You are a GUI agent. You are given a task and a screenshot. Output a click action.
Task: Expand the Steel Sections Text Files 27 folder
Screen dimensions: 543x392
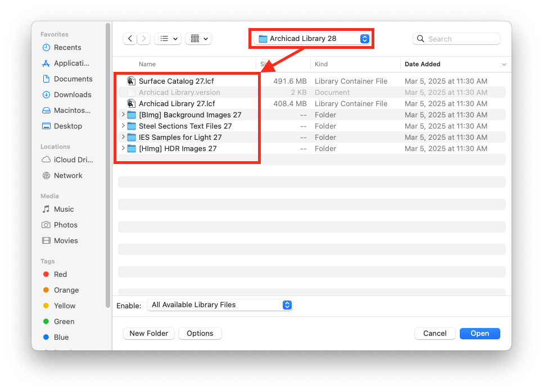click(123, 126)
